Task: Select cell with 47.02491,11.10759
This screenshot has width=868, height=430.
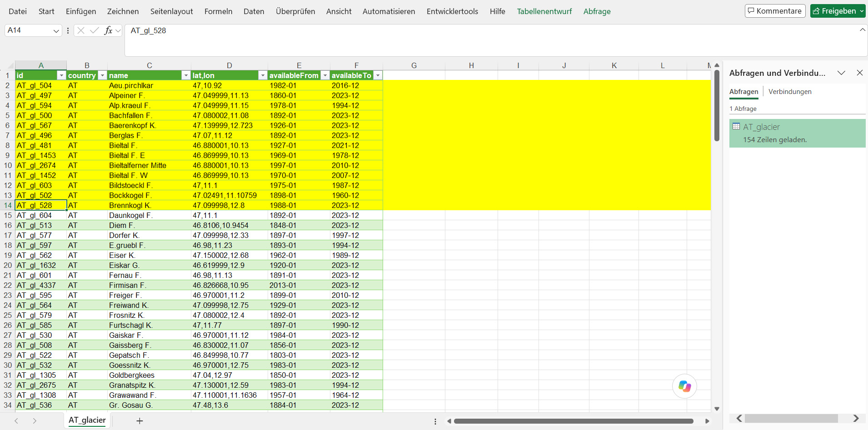Action: [229, 195]
